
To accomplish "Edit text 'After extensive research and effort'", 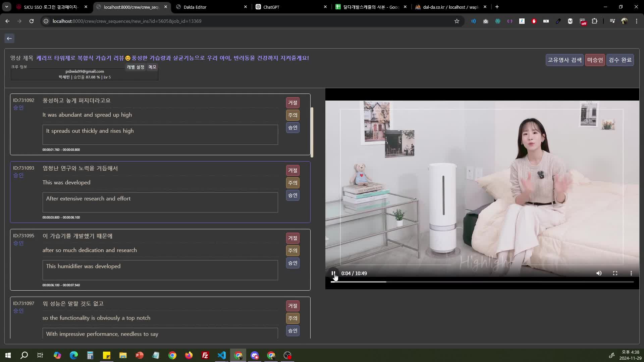I will coord(160,202).
